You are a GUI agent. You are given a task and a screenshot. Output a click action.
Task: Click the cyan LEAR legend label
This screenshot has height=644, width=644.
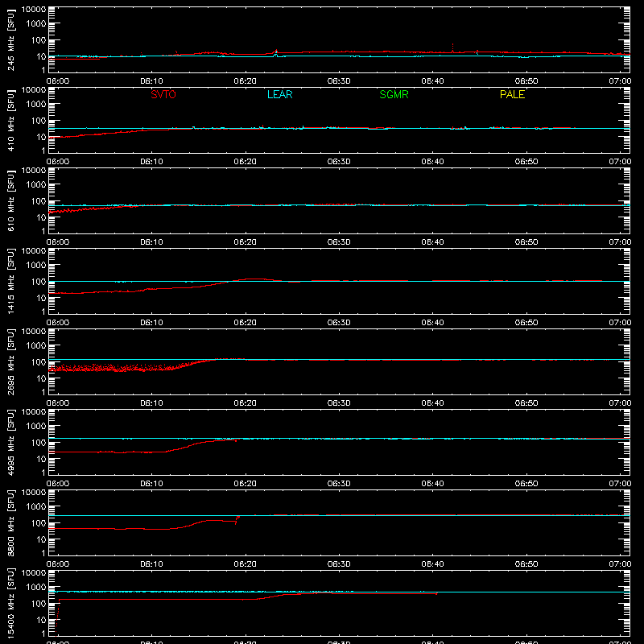[279, 94]
